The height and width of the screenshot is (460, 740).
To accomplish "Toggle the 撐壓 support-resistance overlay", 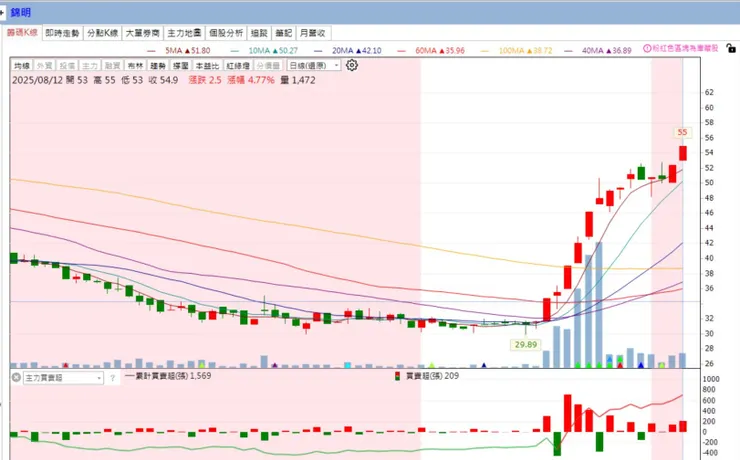I will (x=180, y=66).
